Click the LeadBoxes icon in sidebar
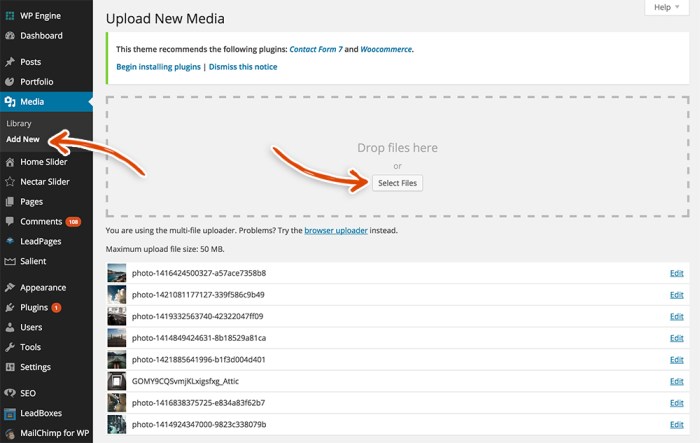700x443 pixels. click(x=10, y=414)
